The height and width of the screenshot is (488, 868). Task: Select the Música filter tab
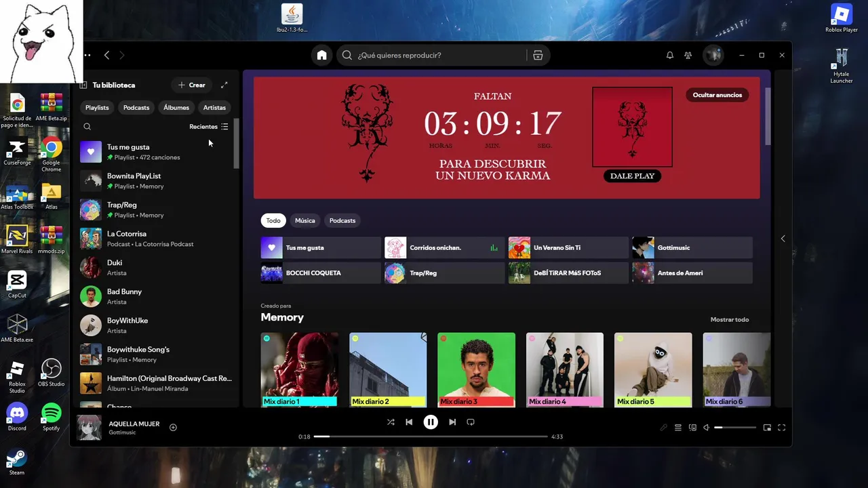pyautogui.click(x=305, y=220)
